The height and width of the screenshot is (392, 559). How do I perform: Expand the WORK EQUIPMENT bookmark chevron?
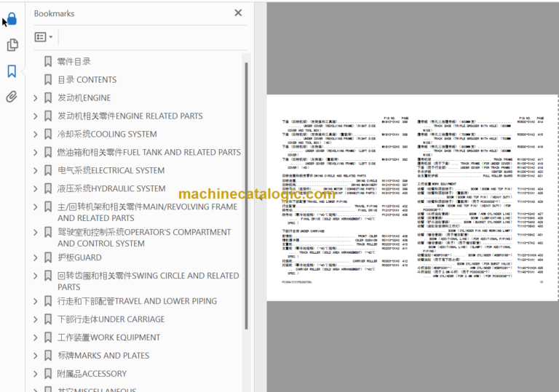pyautogui.click(x=35, y=337)
